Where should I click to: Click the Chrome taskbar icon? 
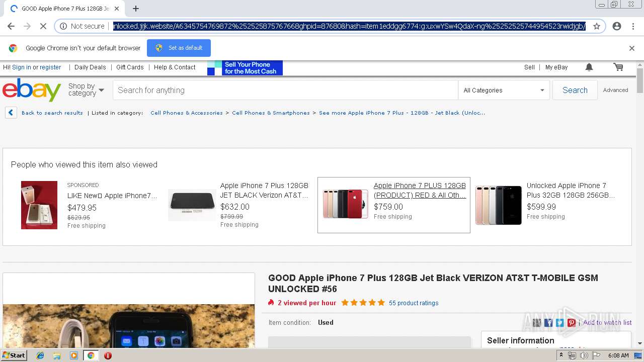pos(91,355)
